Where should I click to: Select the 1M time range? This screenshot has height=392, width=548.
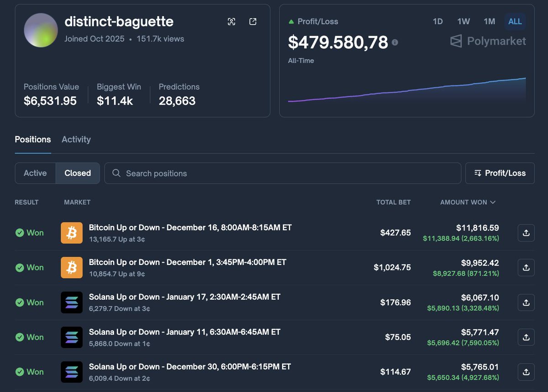click(x=490, y=21)
